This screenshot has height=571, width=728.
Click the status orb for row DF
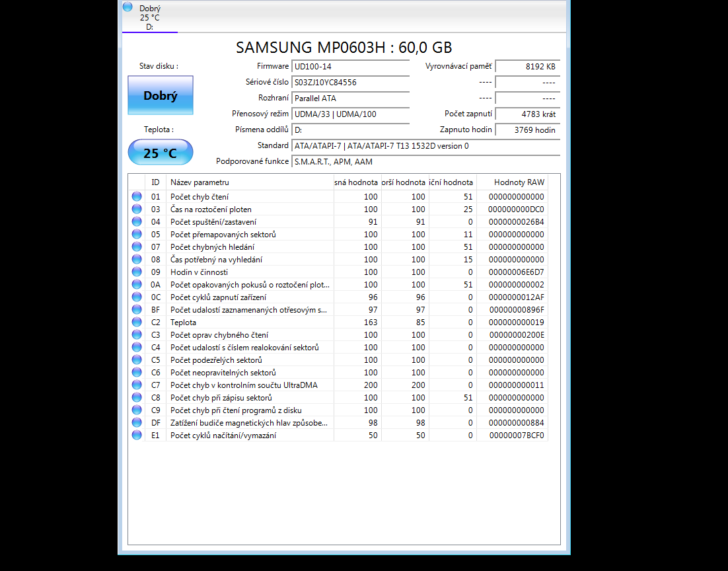click(137, 422)
